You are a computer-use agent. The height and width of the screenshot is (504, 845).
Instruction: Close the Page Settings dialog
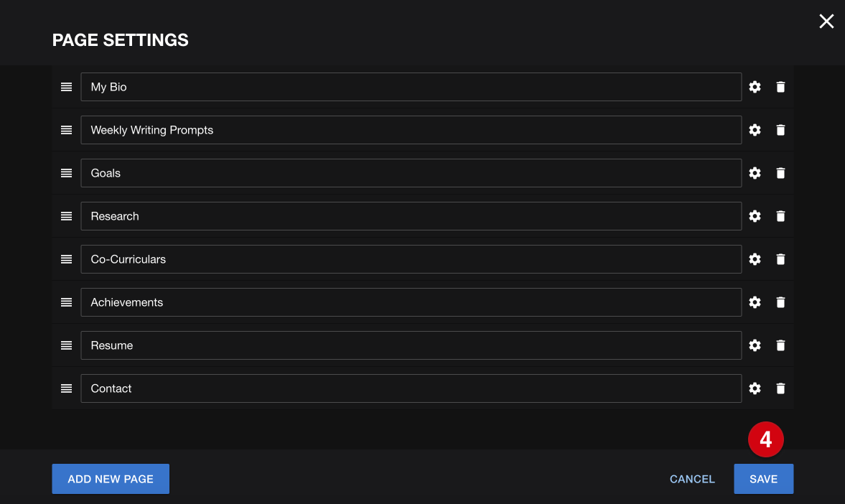click(826, 22)
